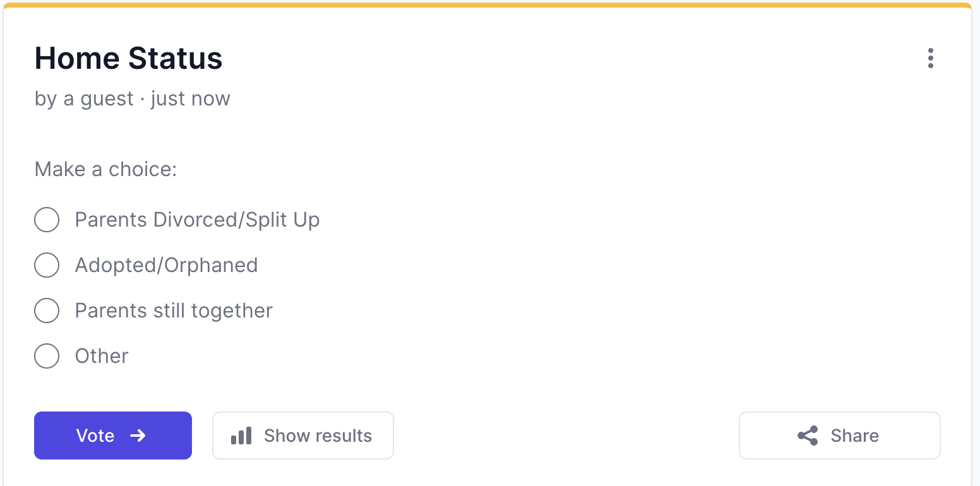
Task: Click the Parents Divorced/Split Up label text
Action: 197,220
